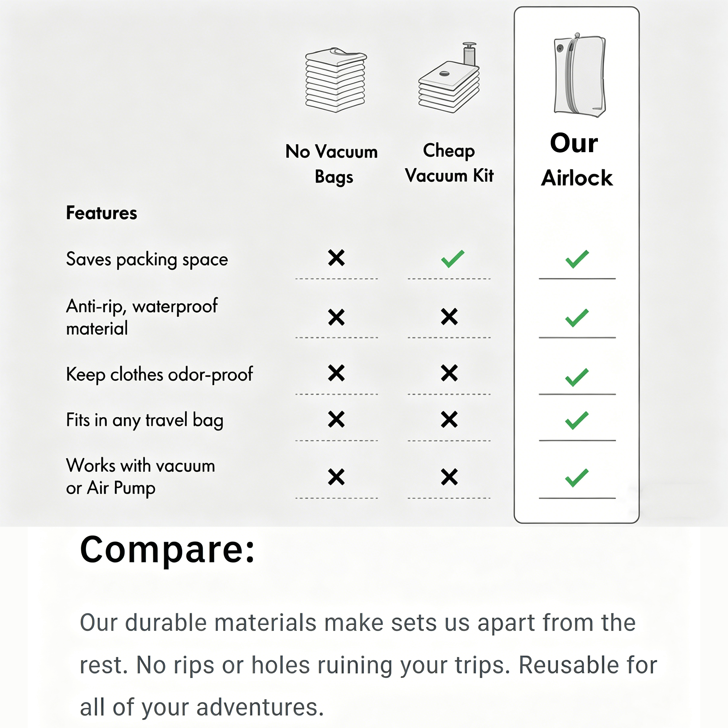The height and width of the screenshot is (728, 728).
Task: Click the Our Airlock column heading
Action: click(x=576, y=160)
